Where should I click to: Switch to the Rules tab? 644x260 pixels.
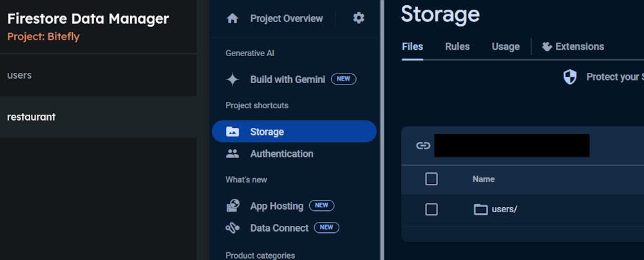pos(457,46)
